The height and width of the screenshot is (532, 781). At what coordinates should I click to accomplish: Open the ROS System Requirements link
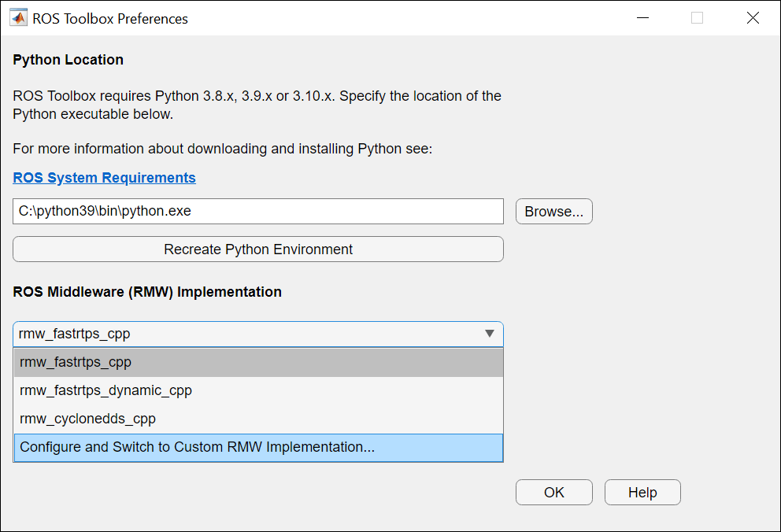pos(104,178)
